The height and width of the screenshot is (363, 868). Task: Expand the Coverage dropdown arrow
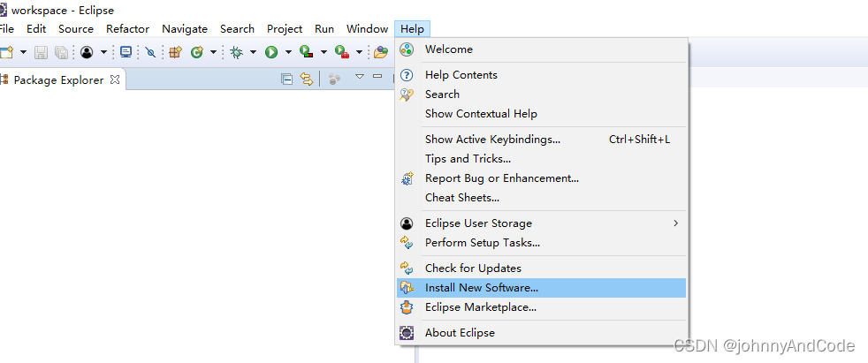tap(324, 52)
